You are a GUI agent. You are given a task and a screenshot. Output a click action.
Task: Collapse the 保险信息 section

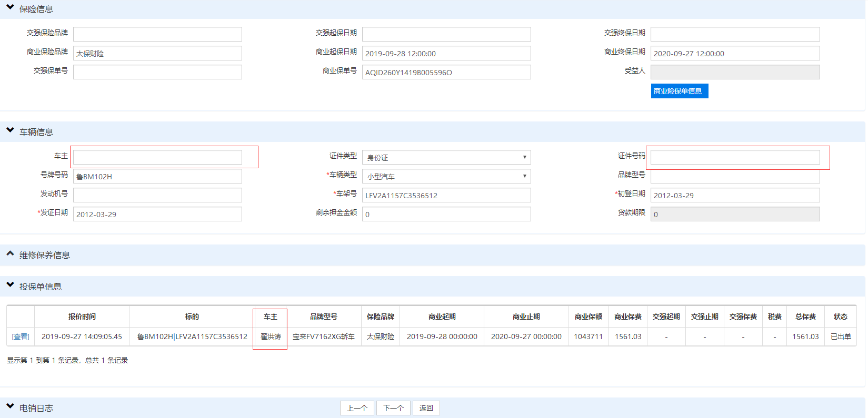pos(10,8)
